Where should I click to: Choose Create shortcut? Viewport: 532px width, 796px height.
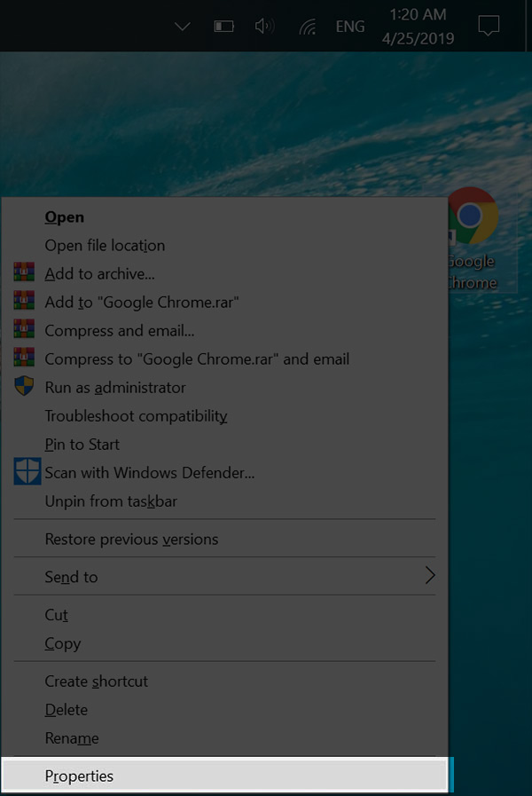tap(224, 682)
